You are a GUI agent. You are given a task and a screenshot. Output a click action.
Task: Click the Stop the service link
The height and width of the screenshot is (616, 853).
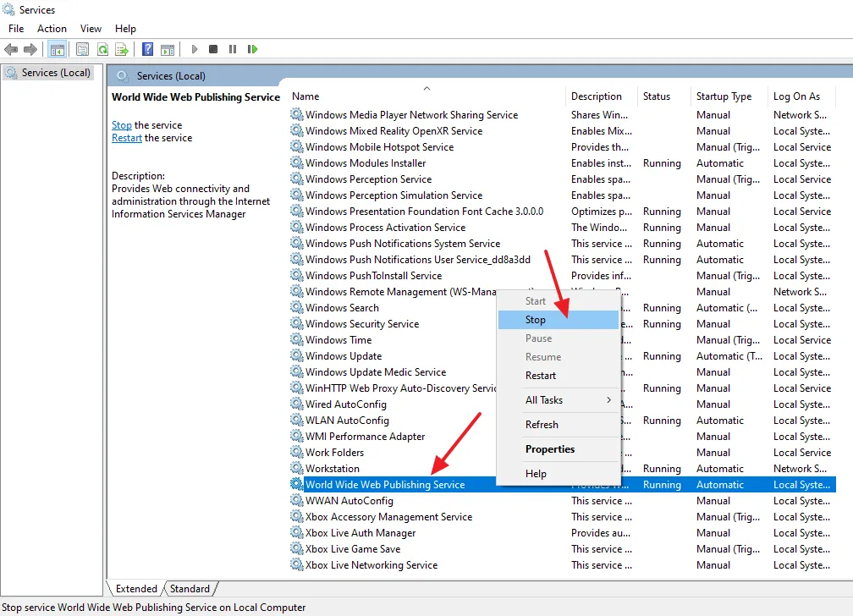pyautogui.click(x=121, y=125)
